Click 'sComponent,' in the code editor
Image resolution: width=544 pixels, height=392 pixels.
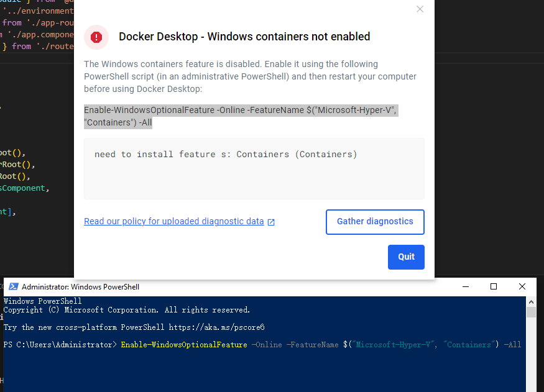click(24, 188)
